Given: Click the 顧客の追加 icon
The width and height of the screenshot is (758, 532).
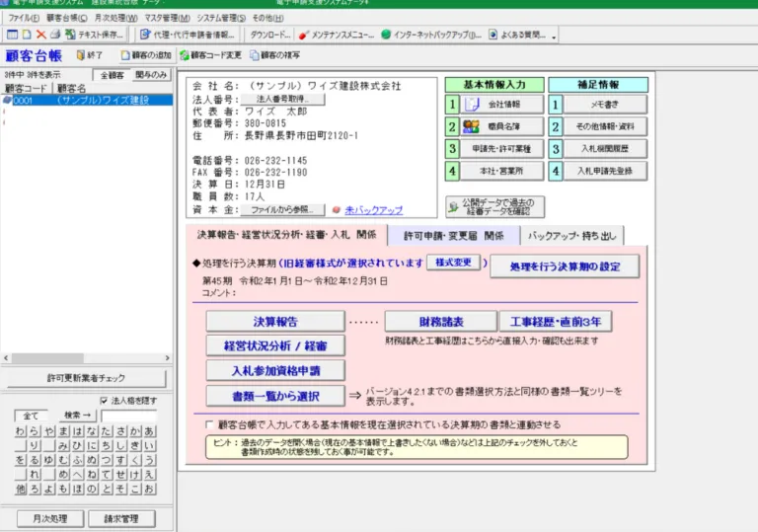Looking at the screenshot, I should [145, 56].
